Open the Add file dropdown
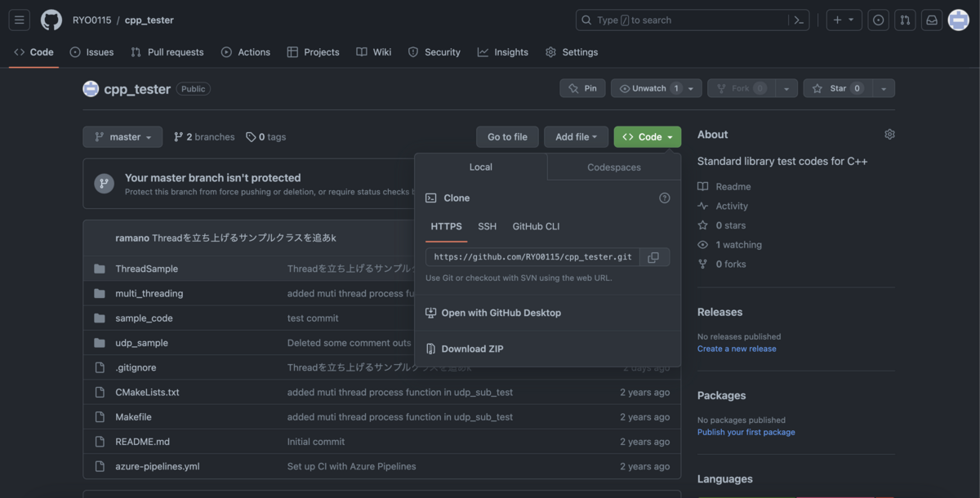The image size is (980, 498). pyautogui.click(x=577, y=137)
